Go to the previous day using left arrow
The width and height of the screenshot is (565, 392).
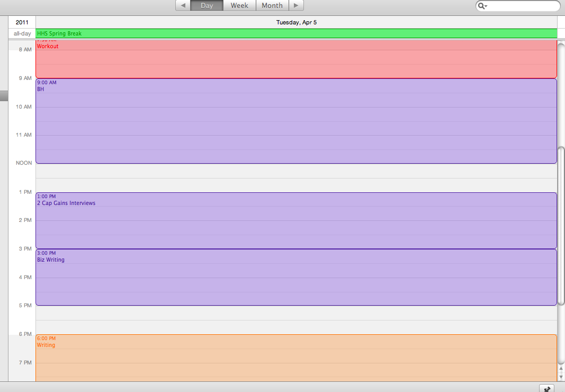183,6
